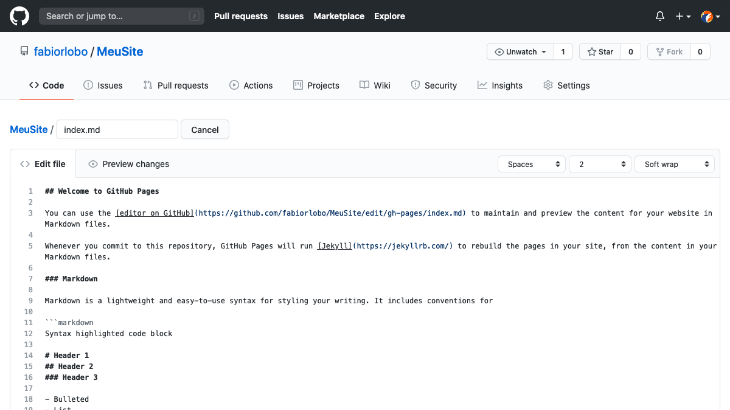Go to Marketplace

point(339,16)
